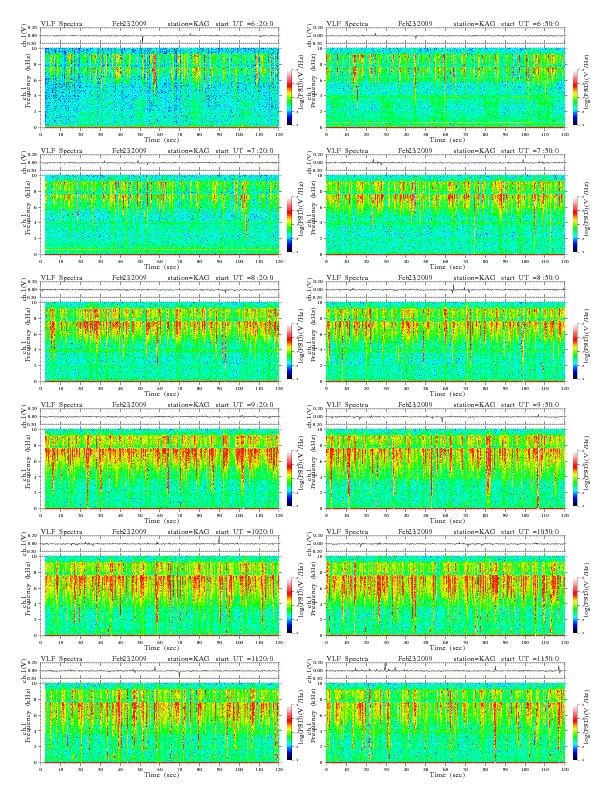Viewport: 612px width, 792px height.
Task: Click 'Feb232009' date in the 8:20 panel title
Action: (129, 278)
